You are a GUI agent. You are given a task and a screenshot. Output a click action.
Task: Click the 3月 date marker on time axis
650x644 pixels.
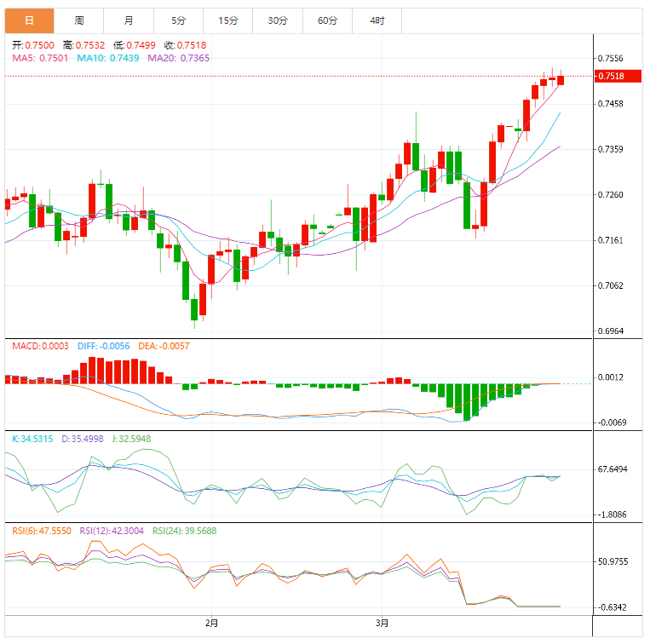382,623
